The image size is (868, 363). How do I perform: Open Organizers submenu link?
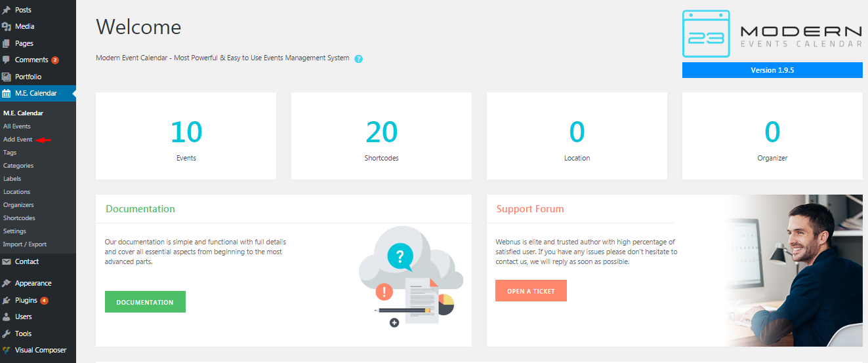(18, 205)
